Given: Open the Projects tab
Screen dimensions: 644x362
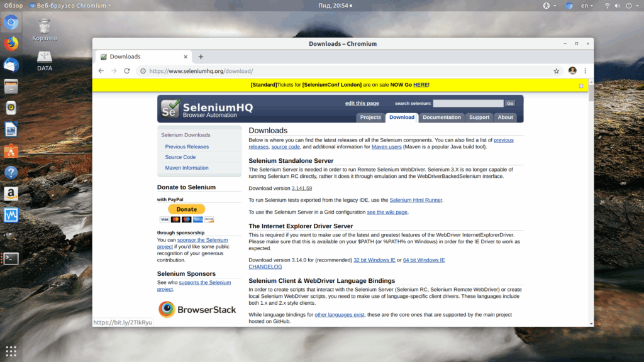Looking at the screenshot, I should click(370, 118).
